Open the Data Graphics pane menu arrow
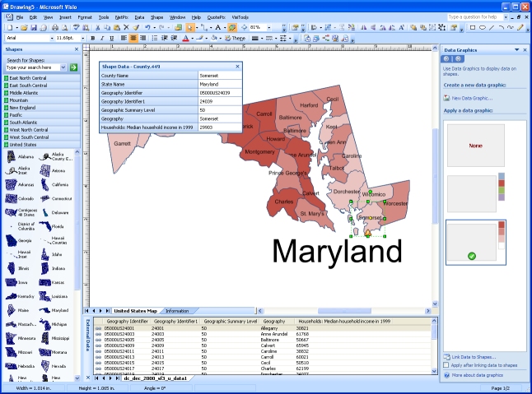The height and width of the screenshot is (394, 532). (516, 50)
